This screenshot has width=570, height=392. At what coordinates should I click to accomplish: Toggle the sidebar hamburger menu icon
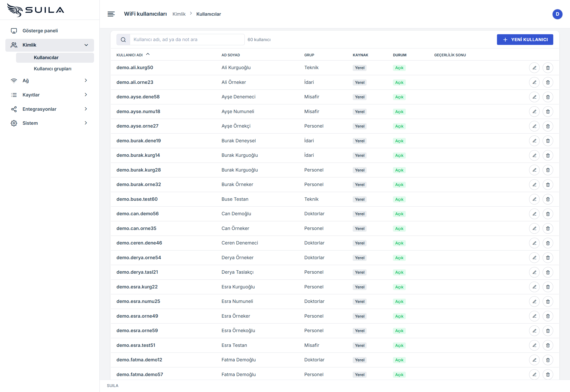click(111, 14)
